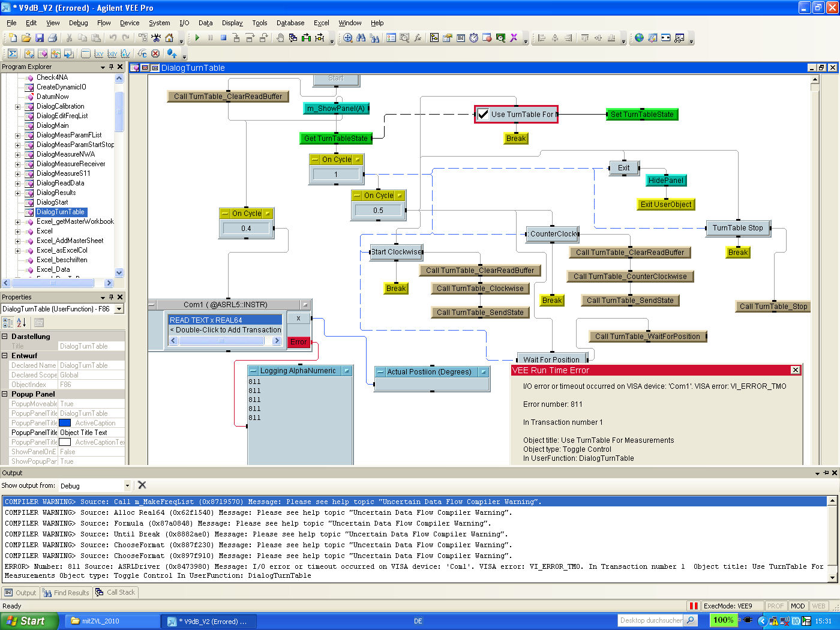Expand the DialogCalibration tree node
This screenshot has height=630, width=840.
(x=17, y=107)
